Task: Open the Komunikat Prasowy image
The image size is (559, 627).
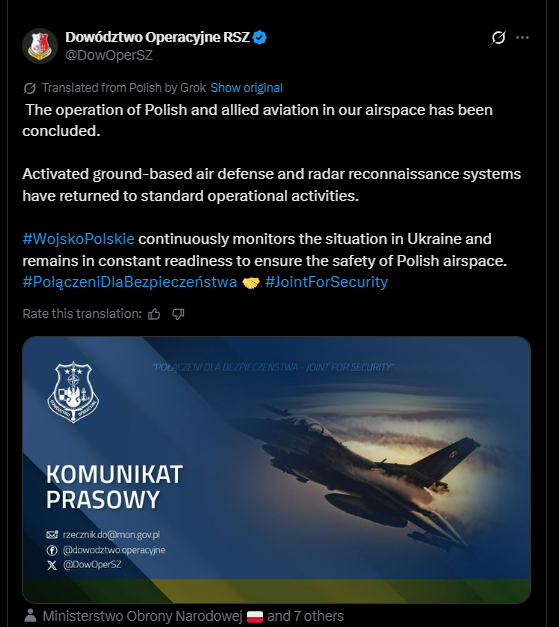Action: click(276, 469)
